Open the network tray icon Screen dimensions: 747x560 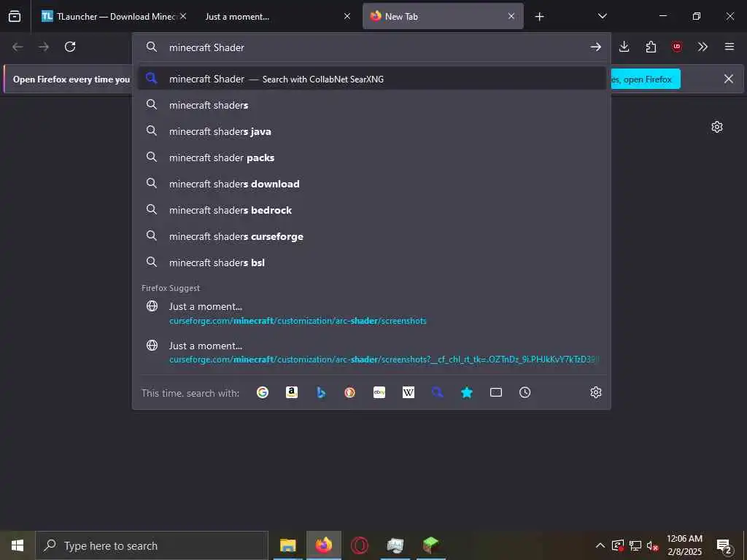point(635,545)
